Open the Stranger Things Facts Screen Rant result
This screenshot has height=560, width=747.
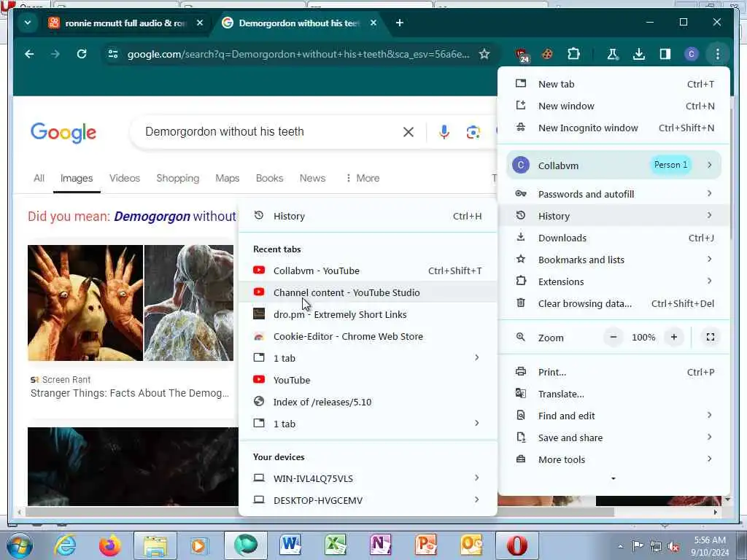coord(130,393)
